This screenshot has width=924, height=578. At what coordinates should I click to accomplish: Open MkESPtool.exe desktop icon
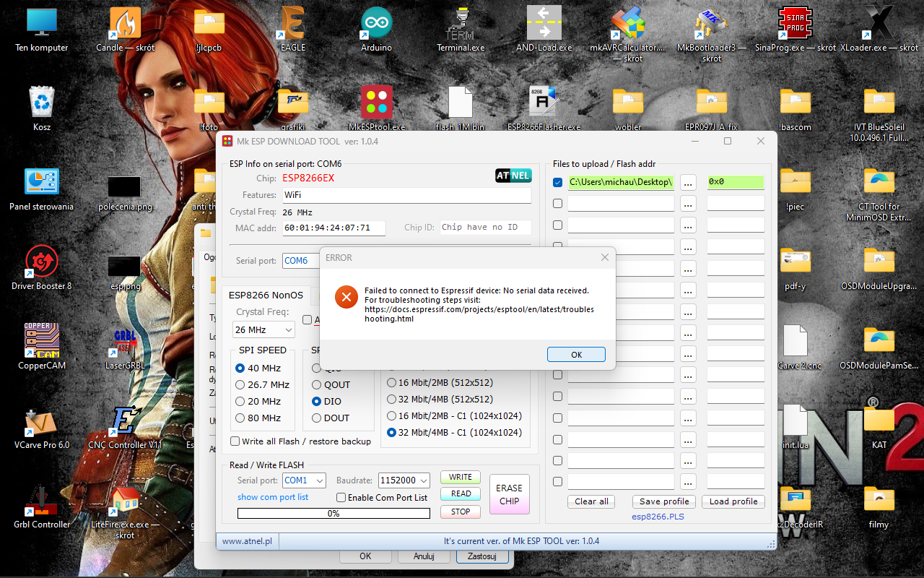coord(376,103)
